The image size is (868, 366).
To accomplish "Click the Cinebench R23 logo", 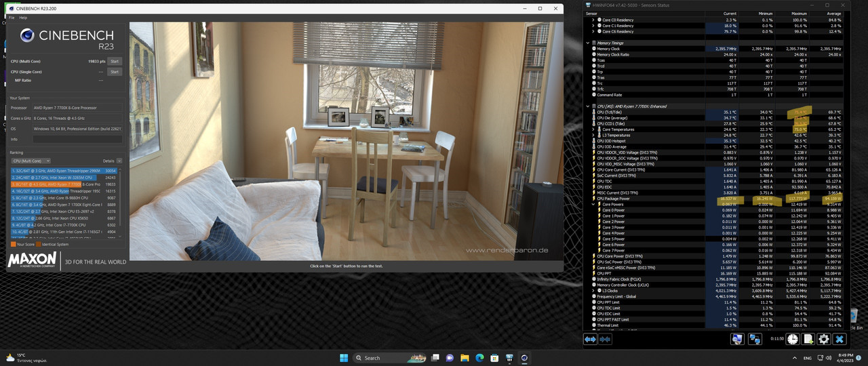I will click(66, 37).
